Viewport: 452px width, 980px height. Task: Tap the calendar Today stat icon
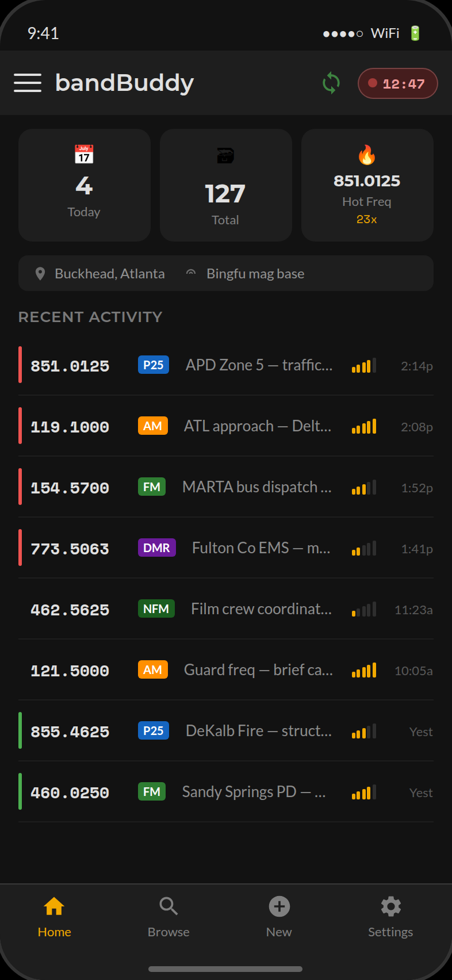tap(84, 155)
